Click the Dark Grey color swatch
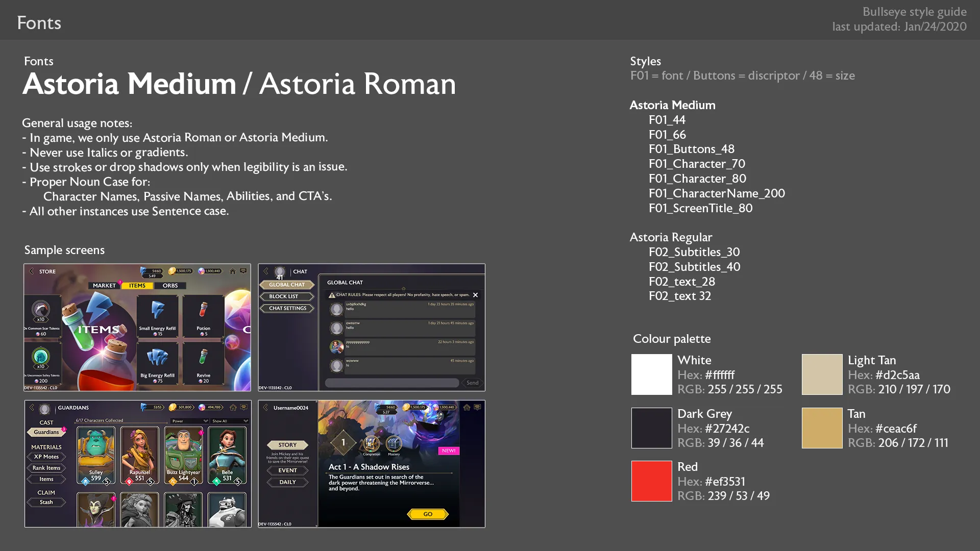Viewport: 980px width, 551px height. [651, 428]
